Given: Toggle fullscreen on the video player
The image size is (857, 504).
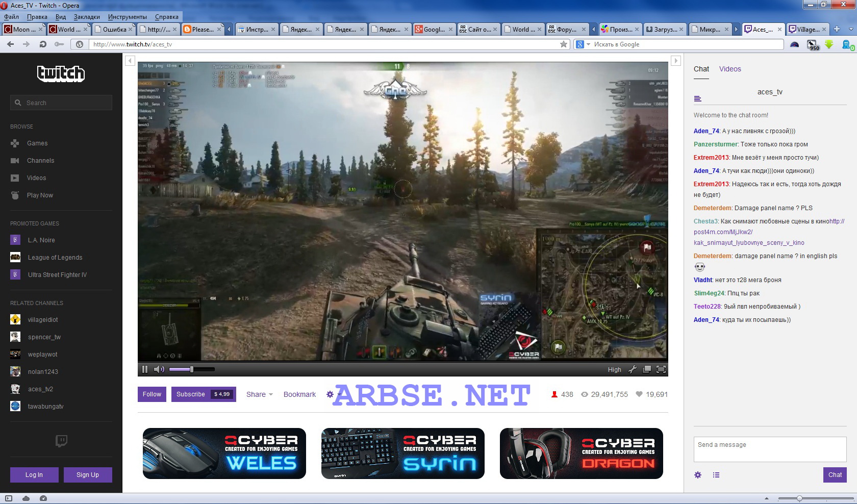Looking at the screenshot, I should point(661,369).
